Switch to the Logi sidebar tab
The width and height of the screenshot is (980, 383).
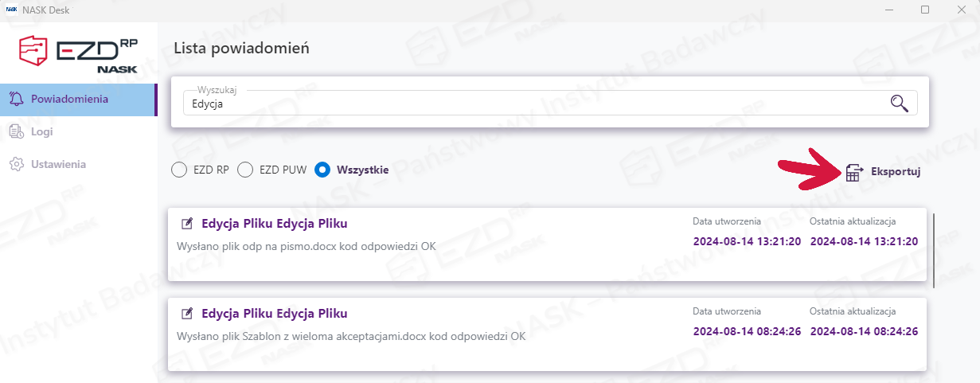pyautogui.click(x=42, y=131)
